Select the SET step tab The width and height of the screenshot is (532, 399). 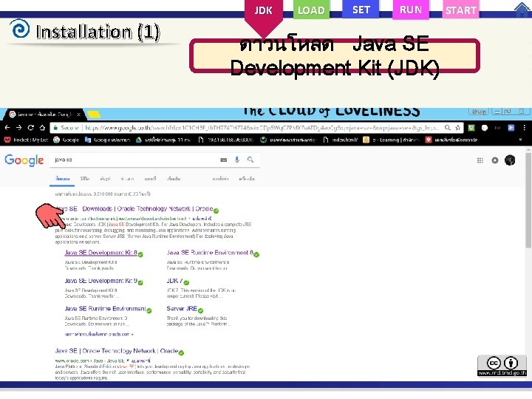click(x=361, y=9)
